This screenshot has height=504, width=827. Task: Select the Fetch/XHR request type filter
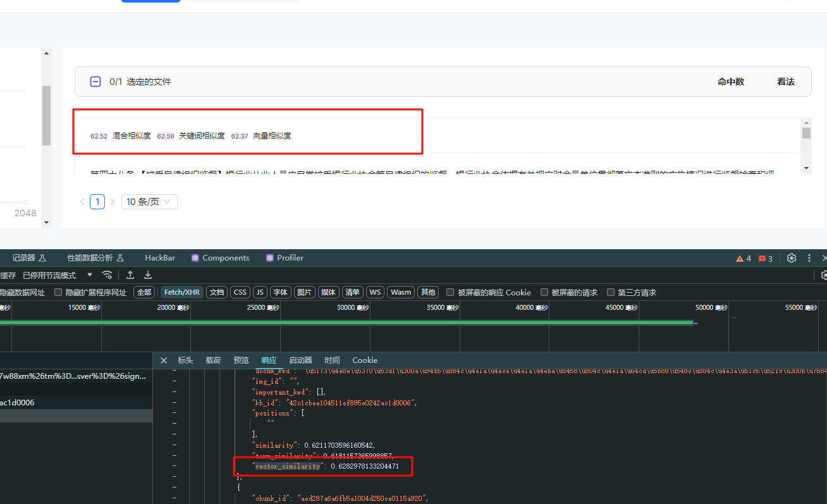182,292
